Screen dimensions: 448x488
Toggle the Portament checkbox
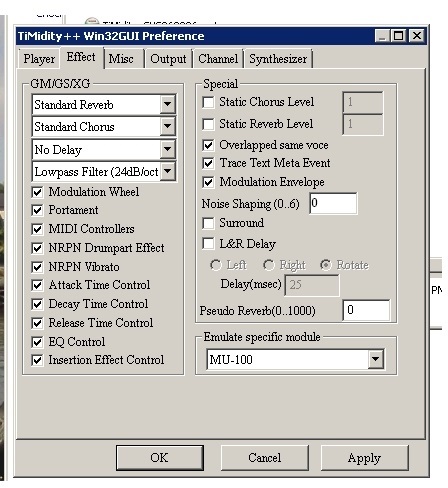37,210
